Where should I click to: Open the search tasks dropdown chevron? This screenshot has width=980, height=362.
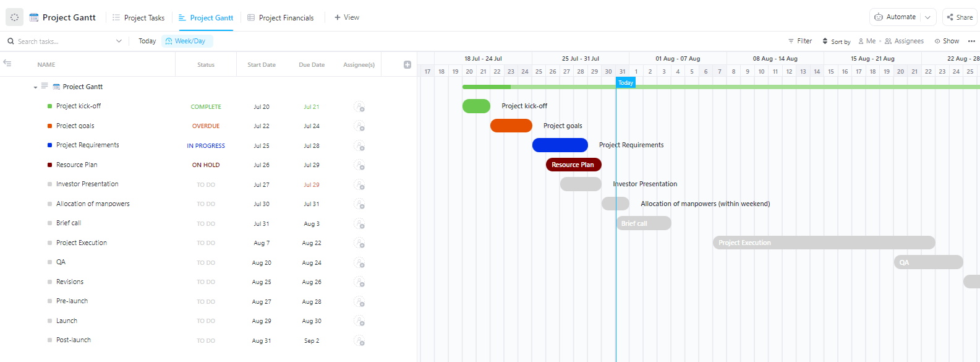(x=119, y=41)
